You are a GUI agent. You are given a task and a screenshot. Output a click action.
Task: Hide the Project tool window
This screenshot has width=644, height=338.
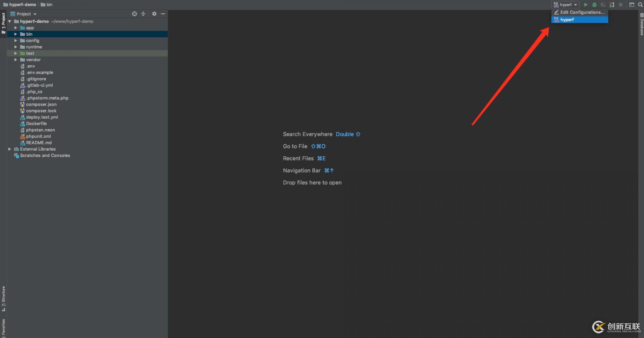(x=163, y=14)
